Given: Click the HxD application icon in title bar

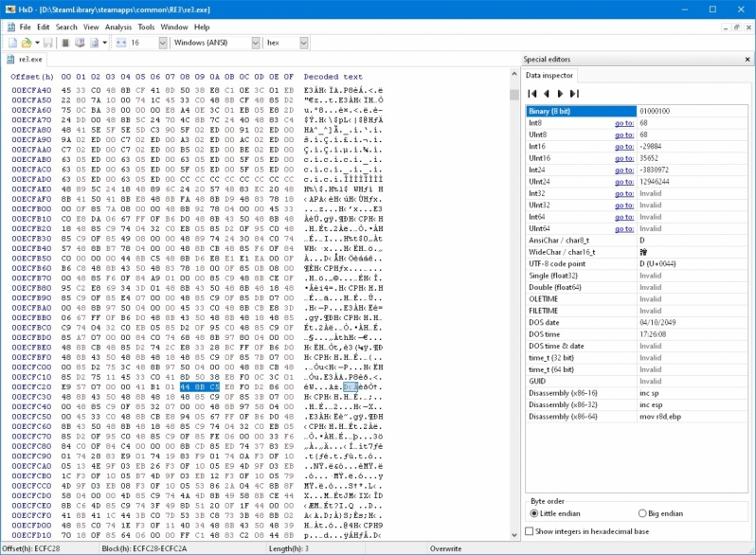Looking at the screenshot, I should click(9, 9).
